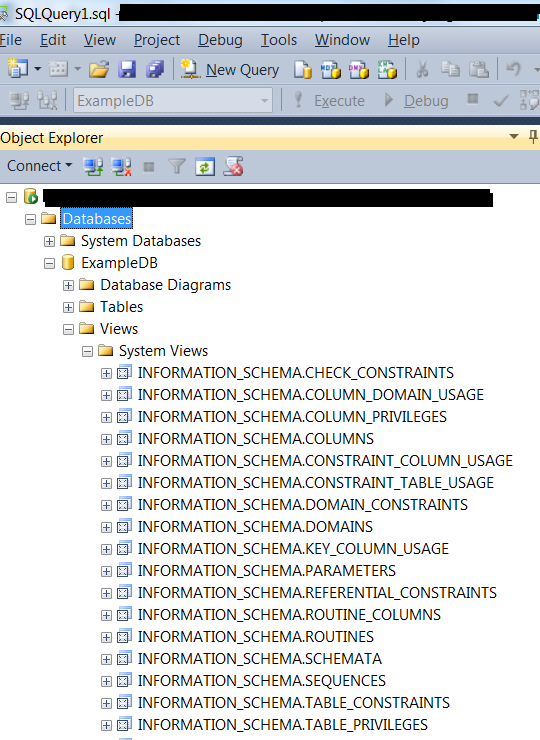Screen dimensions: 540x740
Task: Click the Filter funnel icon
Action: click(x=177, y=167)
